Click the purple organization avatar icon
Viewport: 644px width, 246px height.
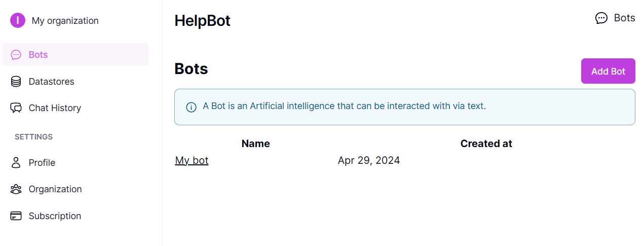(18, 20)
